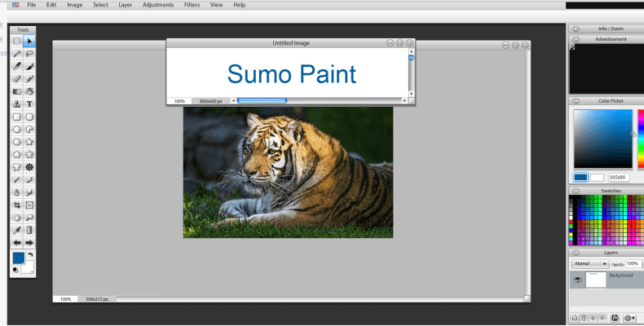
Task: Hide the Background layer eye icon
Action: tap(577, 280)
